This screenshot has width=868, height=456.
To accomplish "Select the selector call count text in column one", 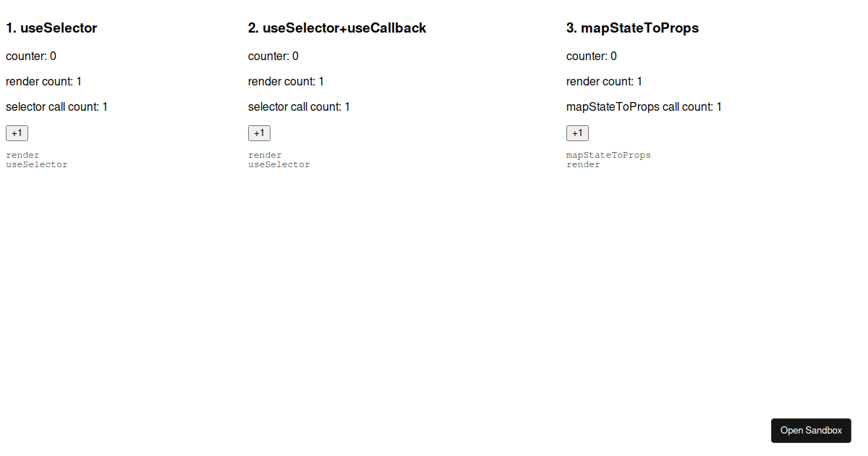I will coord(56,106).
